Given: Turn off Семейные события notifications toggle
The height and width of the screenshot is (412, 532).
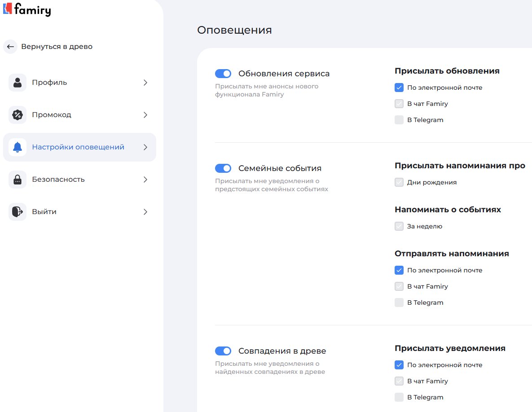Looking at the screenshot, I should tap(223, 168).
